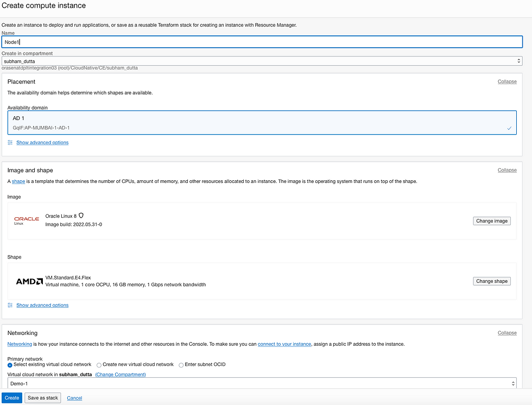Click the Change image button
The image size is (532, 405).
491,221
